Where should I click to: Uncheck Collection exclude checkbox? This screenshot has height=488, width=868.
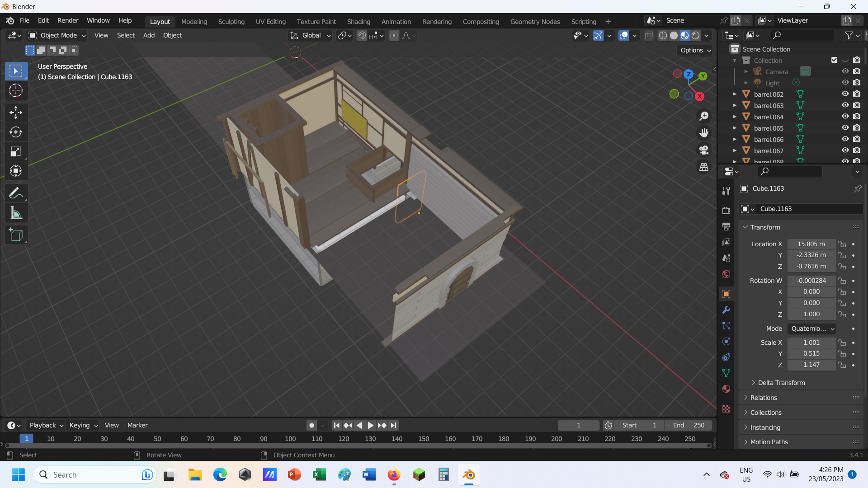click(834, 60)
